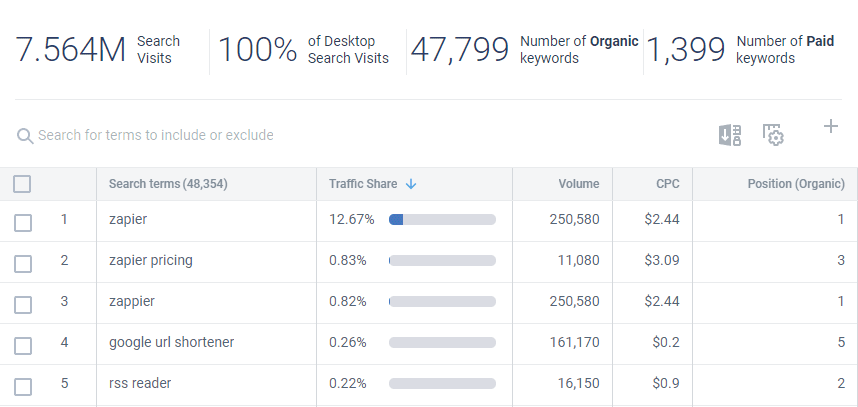The height and width of the screenshot is (407, 858).
Task: Click volume value 161,170
Action: [x=575, y=342]
